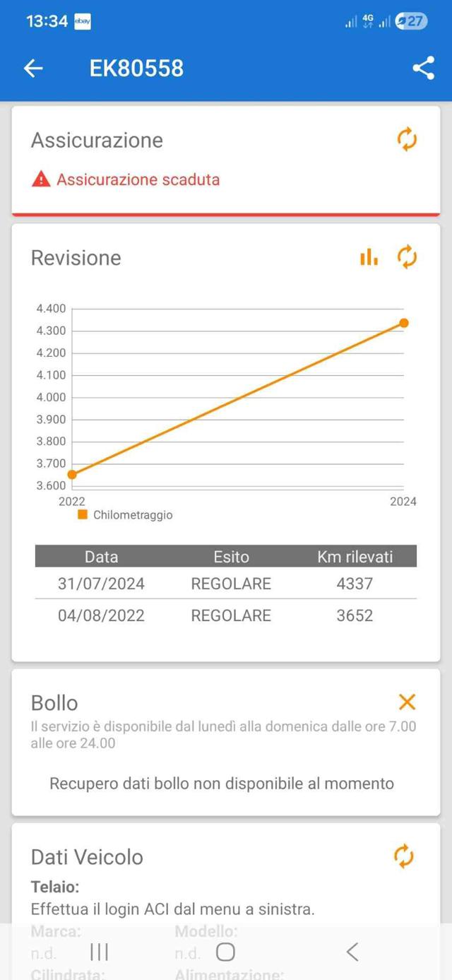
Task: Tap the plate title EK80558
Action: tap(136, 68)
